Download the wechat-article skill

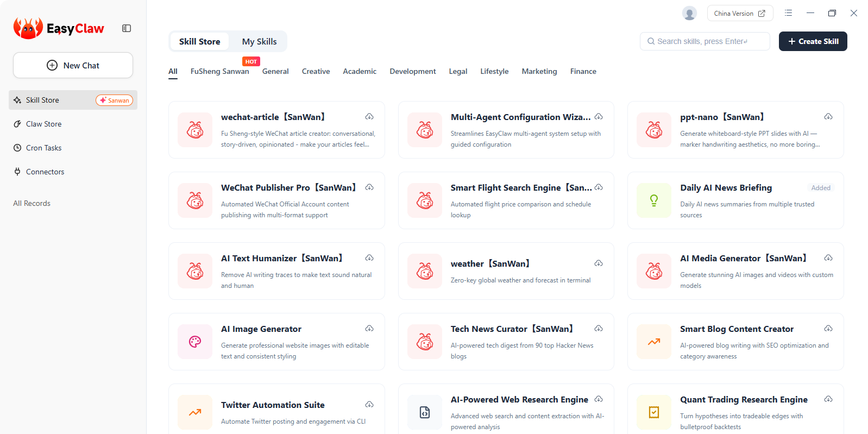point(369,117)
